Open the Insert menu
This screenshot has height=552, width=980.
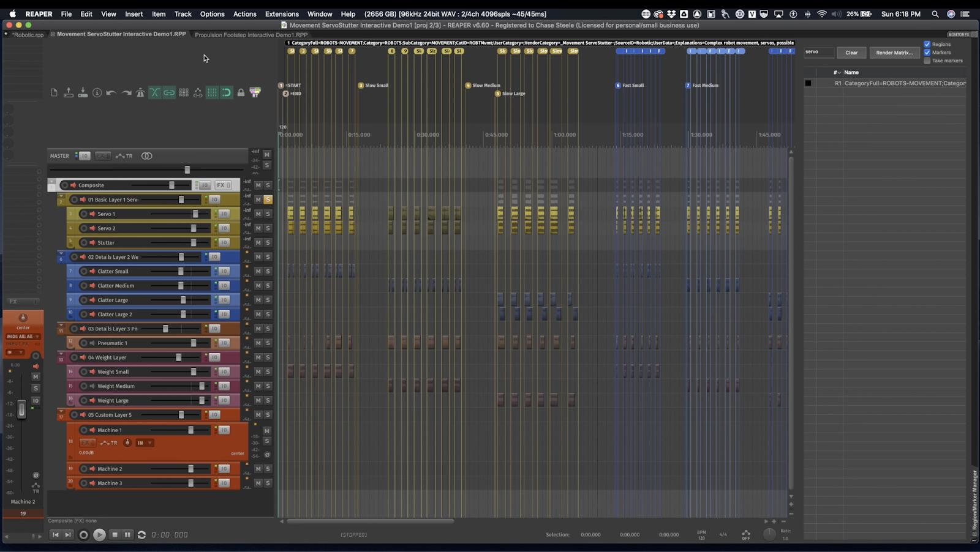[x=134, y=13]
